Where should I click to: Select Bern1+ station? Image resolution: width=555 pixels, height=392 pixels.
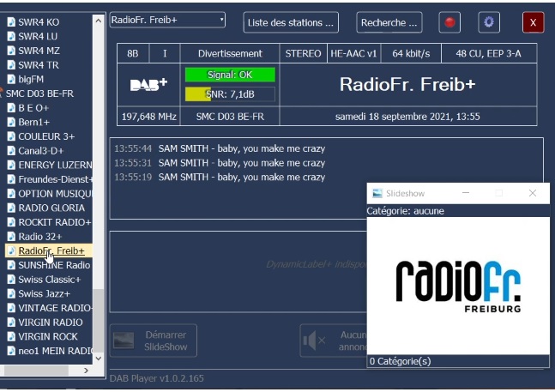34,122
